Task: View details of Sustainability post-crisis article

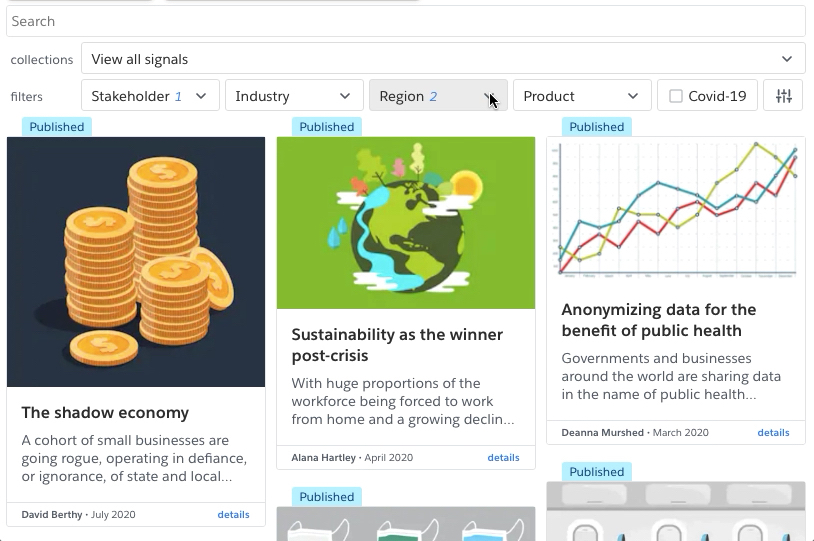Action: point(503,458)
